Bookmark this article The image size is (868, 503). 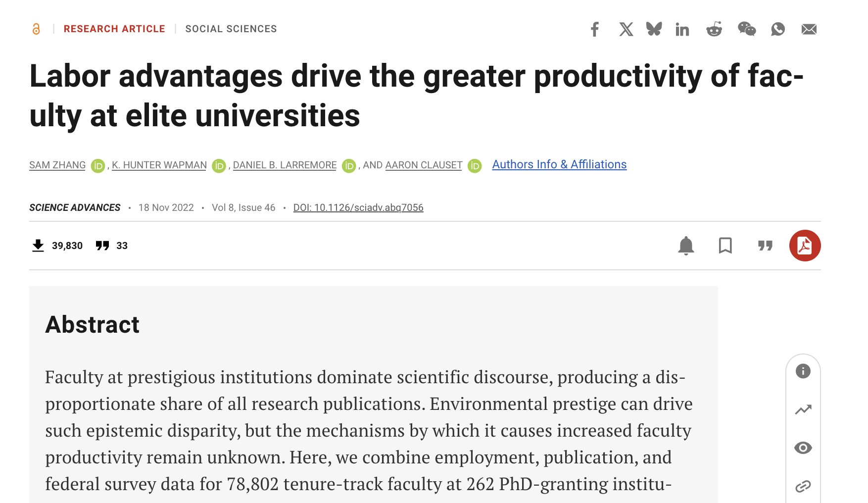click(x=725, y=246)
